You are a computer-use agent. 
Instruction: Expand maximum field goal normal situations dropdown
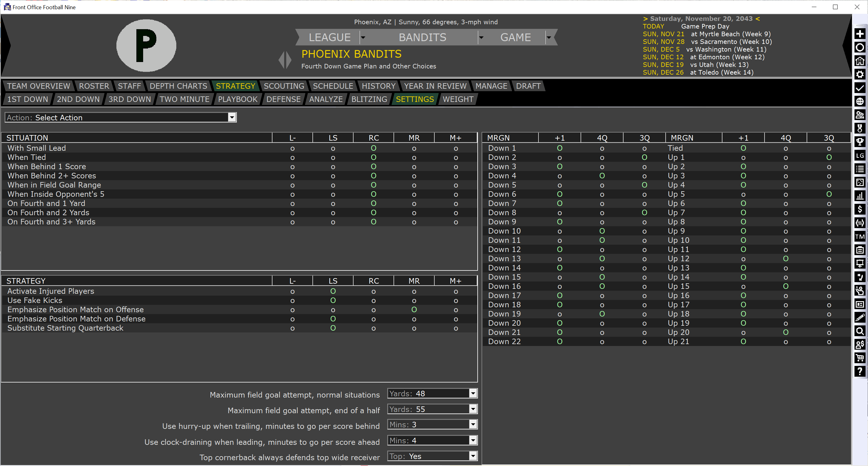[473, 393]
